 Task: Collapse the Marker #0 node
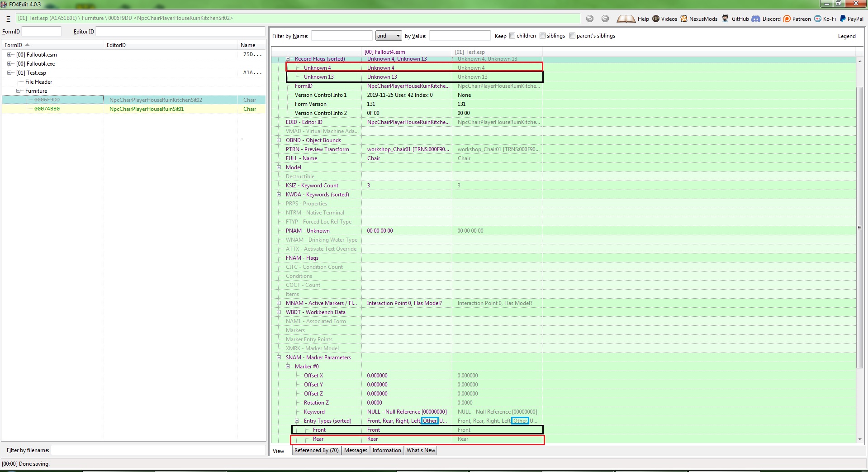click(288, 367)
